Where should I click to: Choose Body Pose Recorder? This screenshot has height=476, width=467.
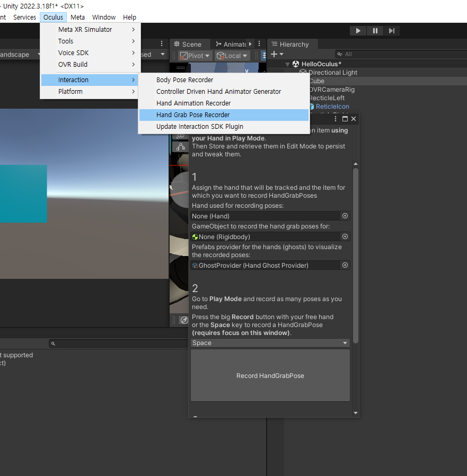224,80
